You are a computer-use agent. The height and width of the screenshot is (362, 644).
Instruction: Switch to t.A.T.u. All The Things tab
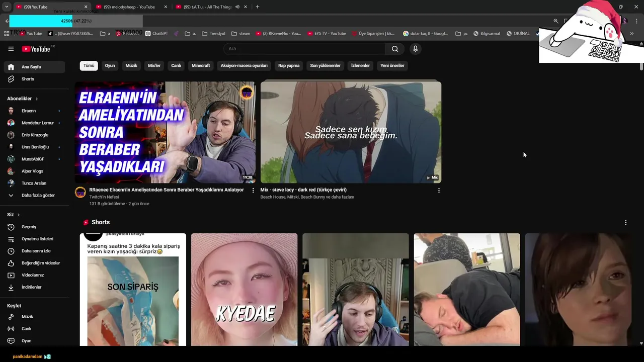pyautogui.click(x=207, y=7)
